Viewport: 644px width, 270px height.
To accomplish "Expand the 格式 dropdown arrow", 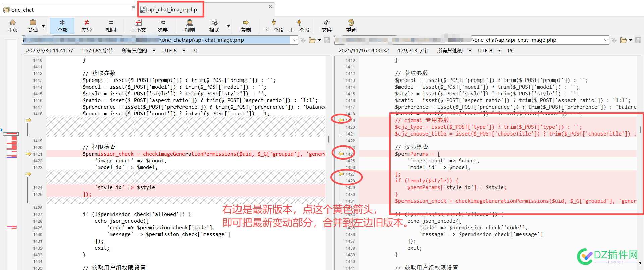I will 228,26.
